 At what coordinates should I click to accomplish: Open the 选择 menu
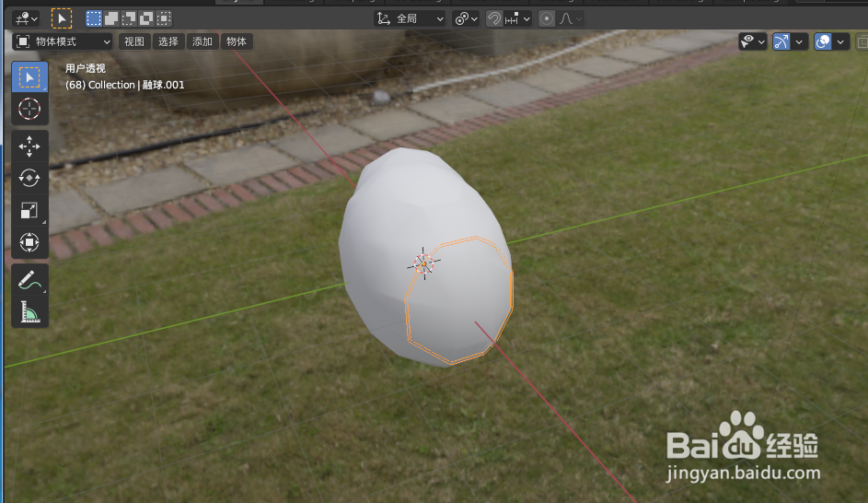click(168, 41)
